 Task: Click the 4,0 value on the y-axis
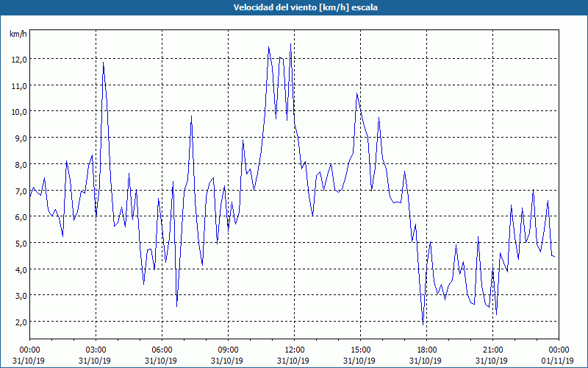(x=21, y=269)
